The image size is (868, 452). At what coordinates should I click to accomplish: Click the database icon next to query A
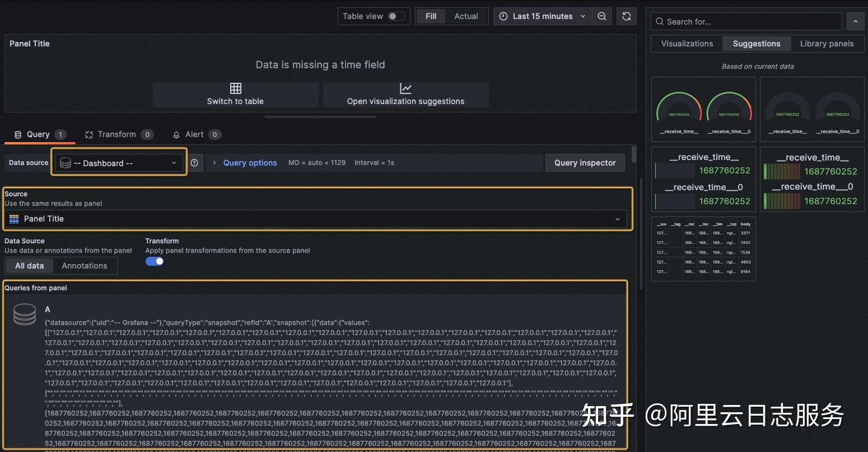[x=24, y=314]
